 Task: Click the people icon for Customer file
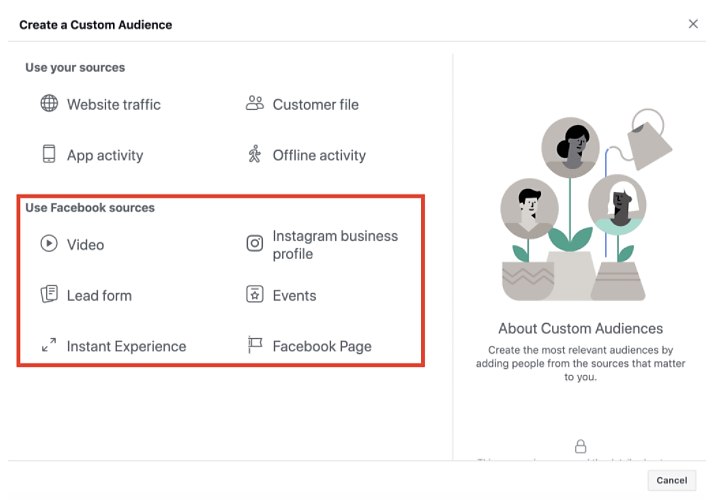point(255,103)
